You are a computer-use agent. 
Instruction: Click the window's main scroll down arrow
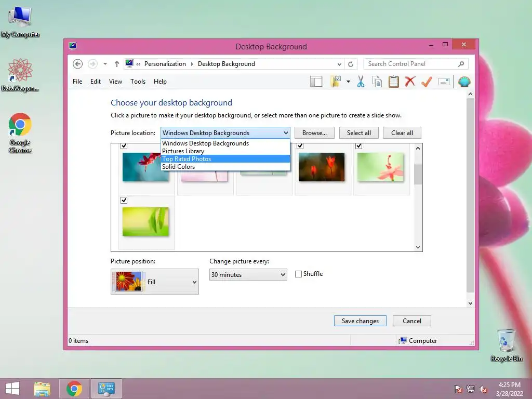pos(470,303)
